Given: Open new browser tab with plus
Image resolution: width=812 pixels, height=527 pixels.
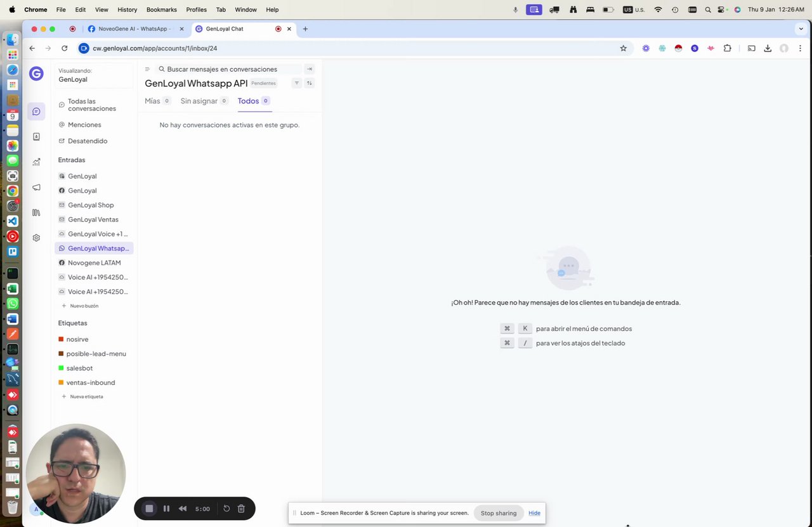Looking at the screenshot, I should tap(305, 29).
